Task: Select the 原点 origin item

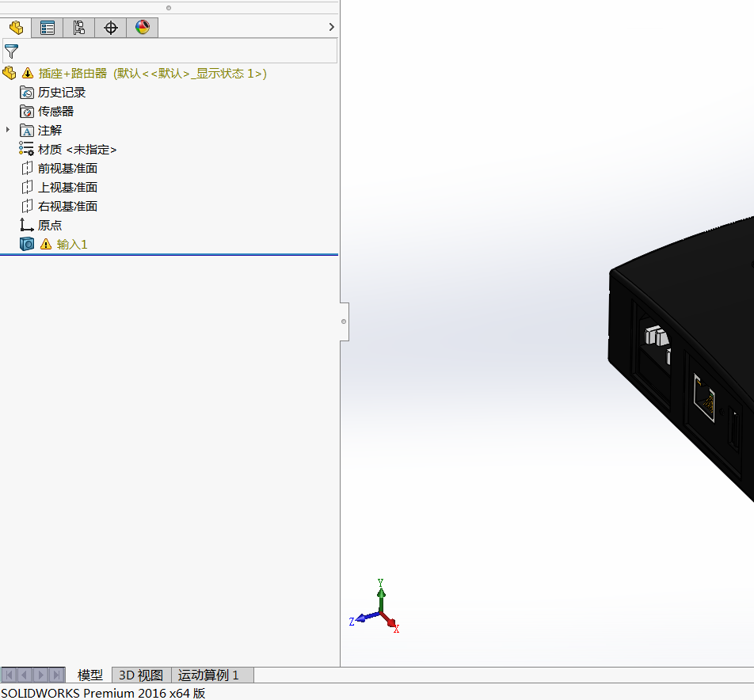Action: pos(49,226)
